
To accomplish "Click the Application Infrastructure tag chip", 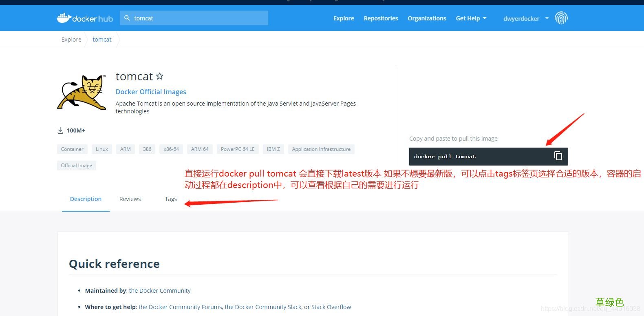I will tap(321, 149).
